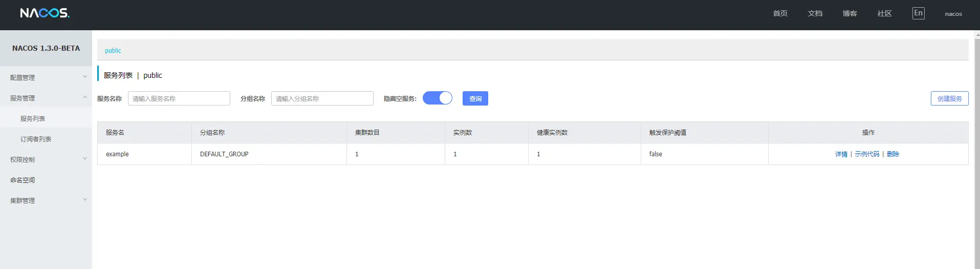Open 示例代码 for the example service
The width and height of the screenshot is (980, 269).
pyautogui.click(x=867, y=154)
